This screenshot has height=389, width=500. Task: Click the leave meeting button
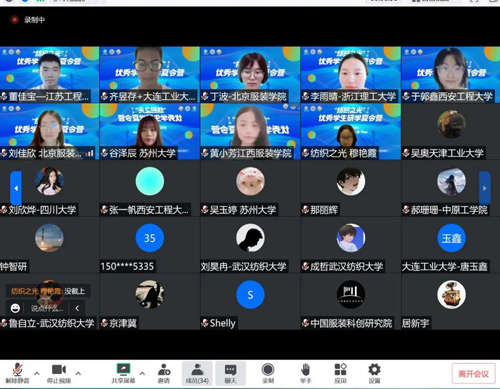pos(473,374)
